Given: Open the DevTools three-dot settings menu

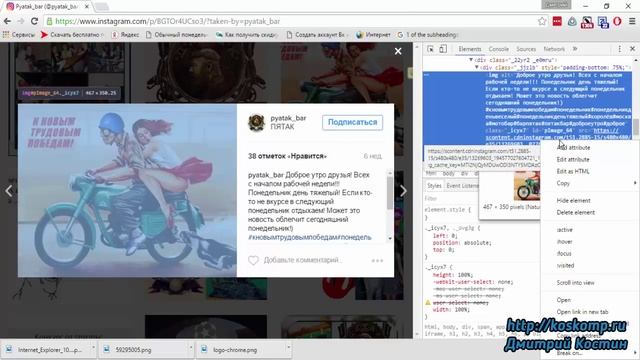Looking at the screenshot, I should coord(619,49).
